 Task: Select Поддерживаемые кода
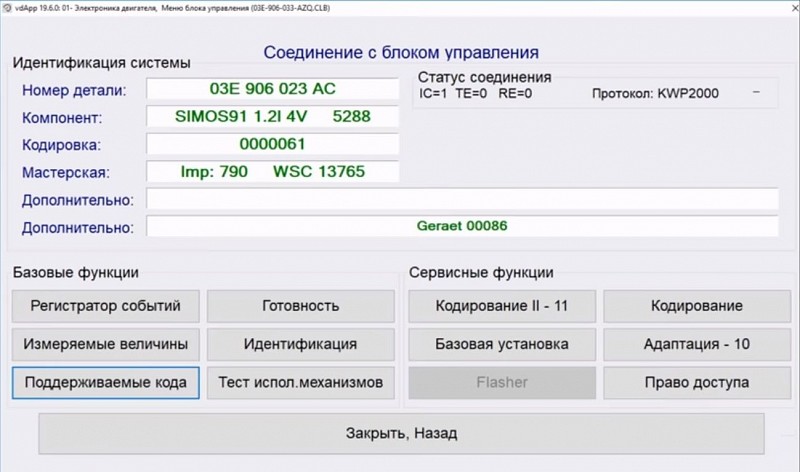click(106, 382)
